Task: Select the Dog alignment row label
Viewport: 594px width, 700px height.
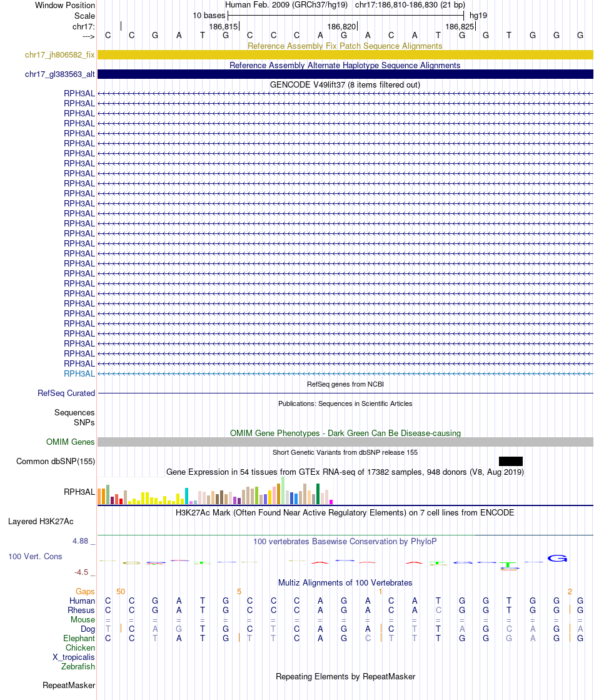Action: click(x=88, y=629)
